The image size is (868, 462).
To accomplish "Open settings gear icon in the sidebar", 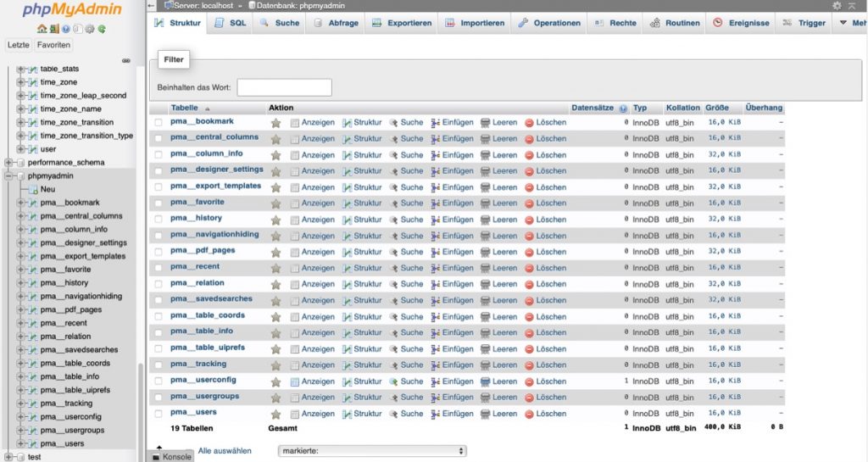I will tap(90, 29).
